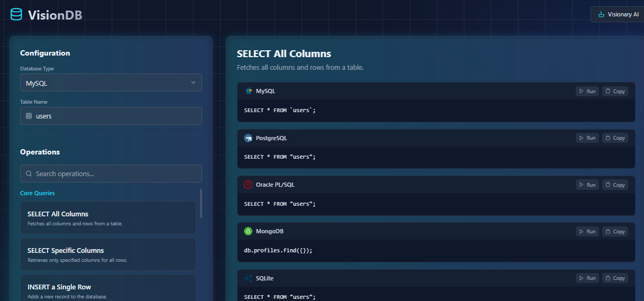The width and height of the screenshot is (644, 301).
Task: Click the Oracle PL/SQL code block text
Action: pos(279,204)
